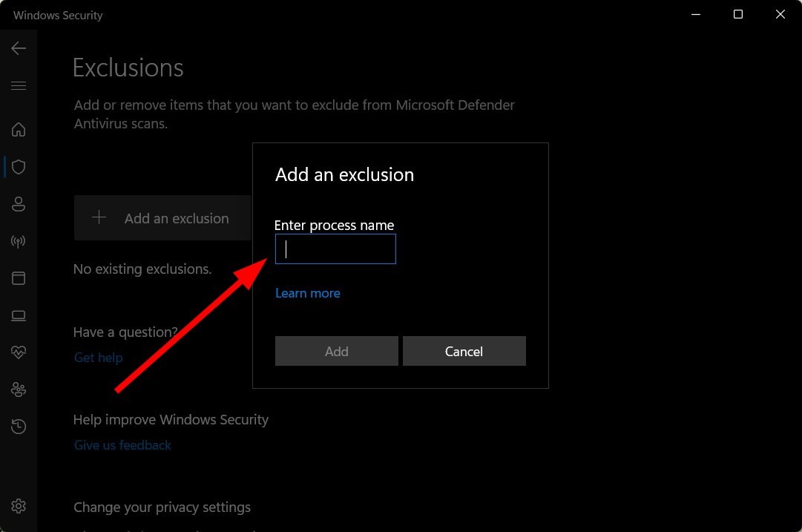Click the 'No existing exclusions.' text

[142, 269]
